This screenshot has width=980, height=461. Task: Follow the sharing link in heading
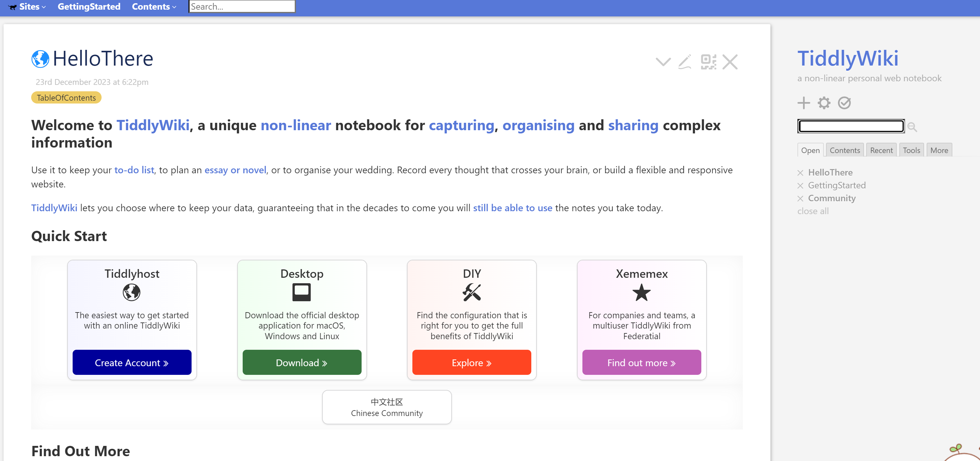pos(633,125)
